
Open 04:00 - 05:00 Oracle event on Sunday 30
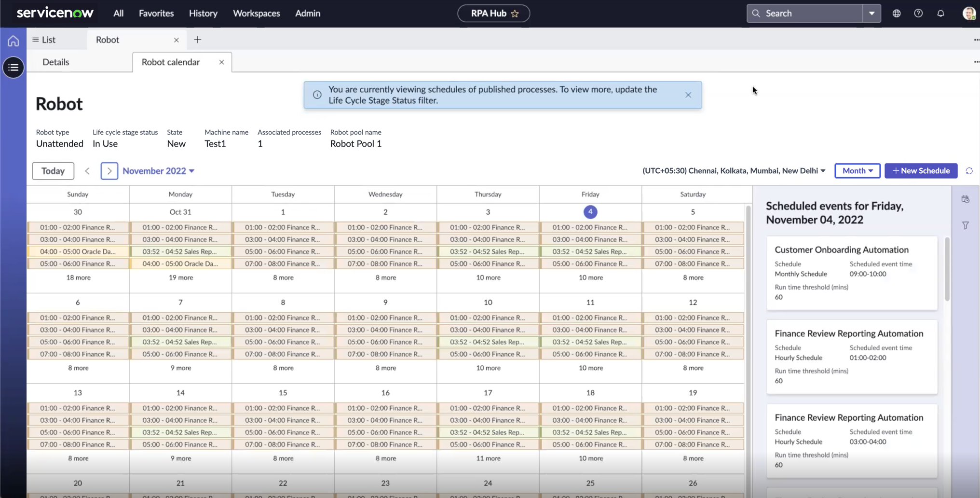(x=78, y=251)
